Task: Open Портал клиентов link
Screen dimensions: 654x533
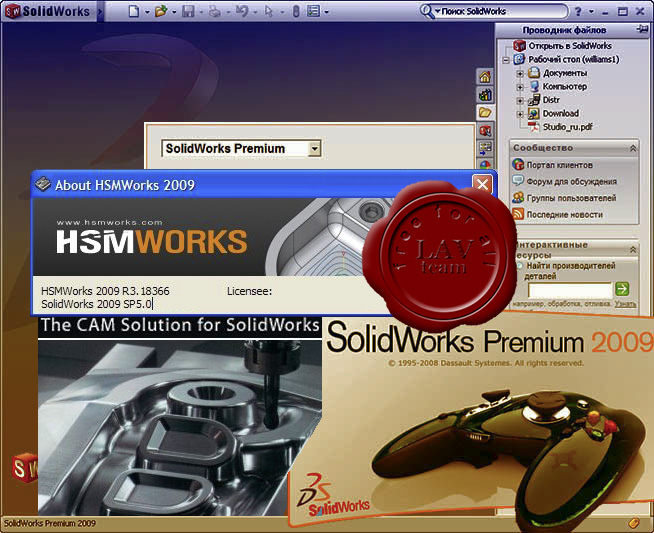Action: tap(559, 165)
